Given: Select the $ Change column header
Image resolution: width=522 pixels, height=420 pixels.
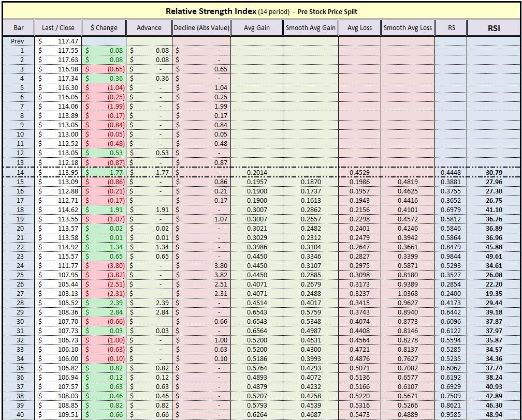Looking at the screenshot, I should tap(104, 28).
